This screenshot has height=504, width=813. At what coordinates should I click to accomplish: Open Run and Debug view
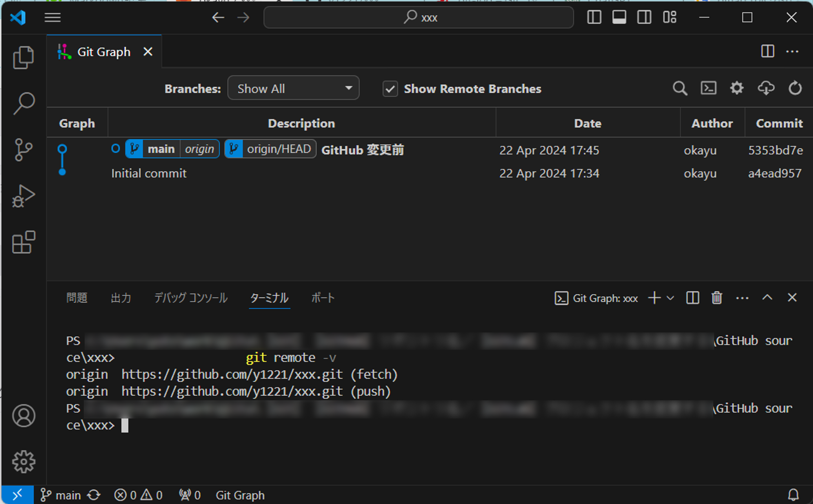click(23, 196)
